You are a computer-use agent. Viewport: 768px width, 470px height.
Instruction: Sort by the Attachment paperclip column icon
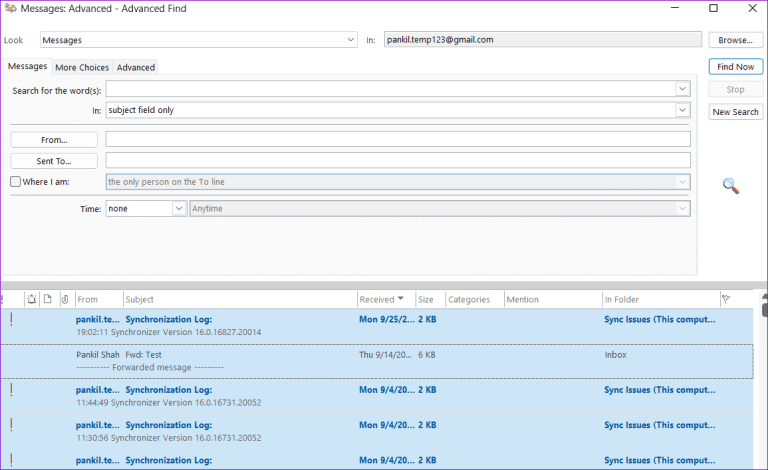coord(64,299)
